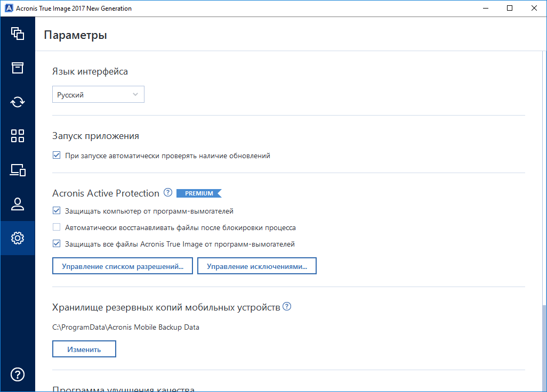Click the vertical scrollbar thumb
This screenshot has height=392, width=547.
tap(544, 348)
